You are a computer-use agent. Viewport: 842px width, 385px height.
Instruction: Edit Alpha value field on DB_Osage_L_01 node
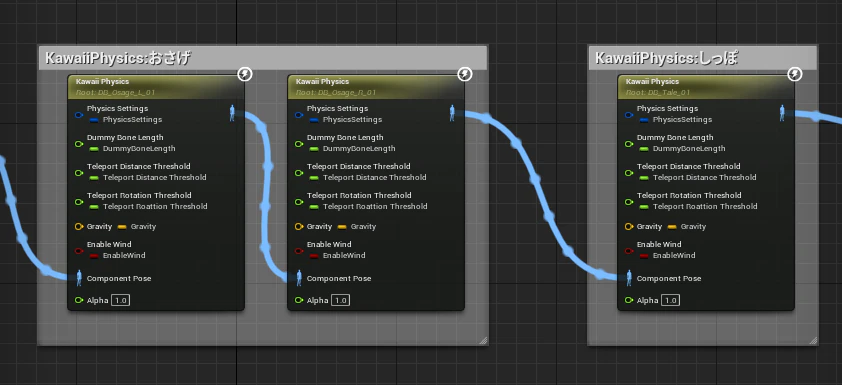click(121, 300)
